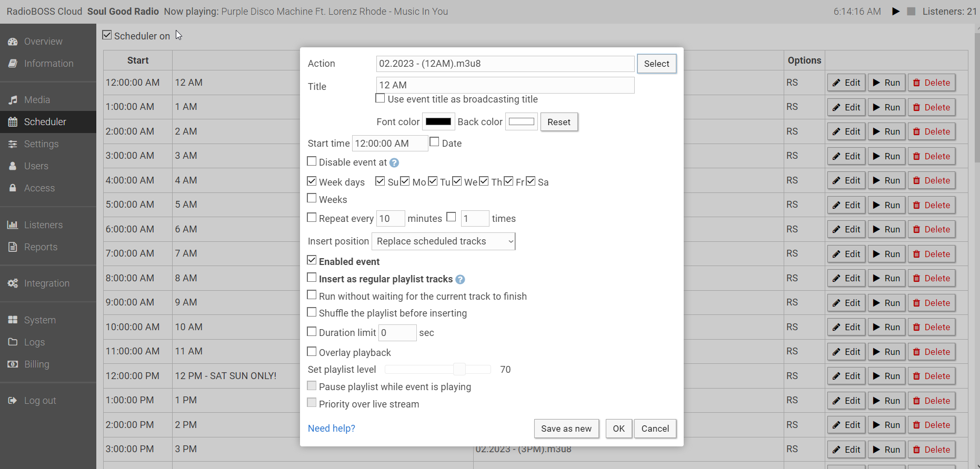Open the Insert position dropdown
Viewport: 980px width, 469px height.
[444, 241]
